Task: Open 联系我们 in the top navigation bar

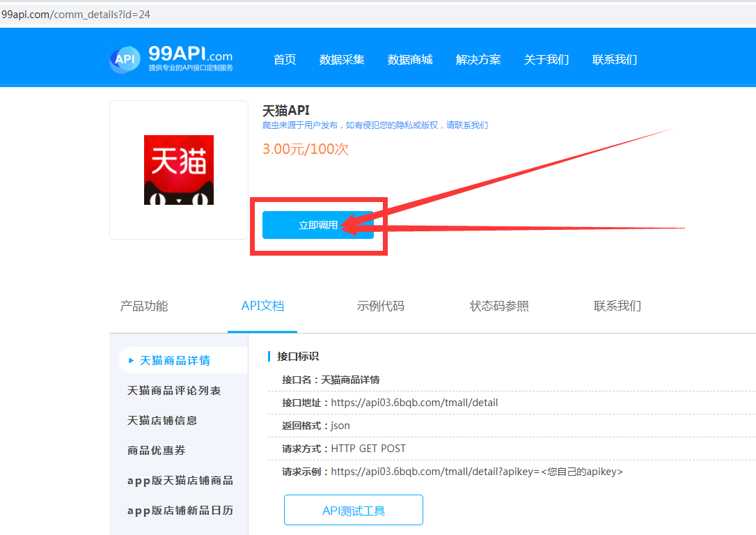Action: coord(615,59)
